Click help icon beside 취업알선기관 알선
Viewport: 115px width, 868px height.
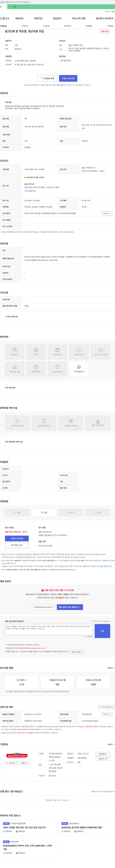point(65,680)
